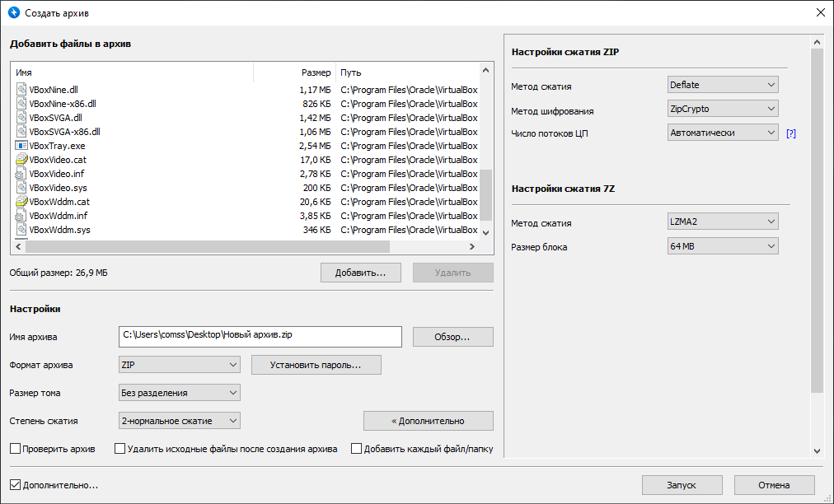
Task: Open the [?] help link
Action: tap(791, 133)
